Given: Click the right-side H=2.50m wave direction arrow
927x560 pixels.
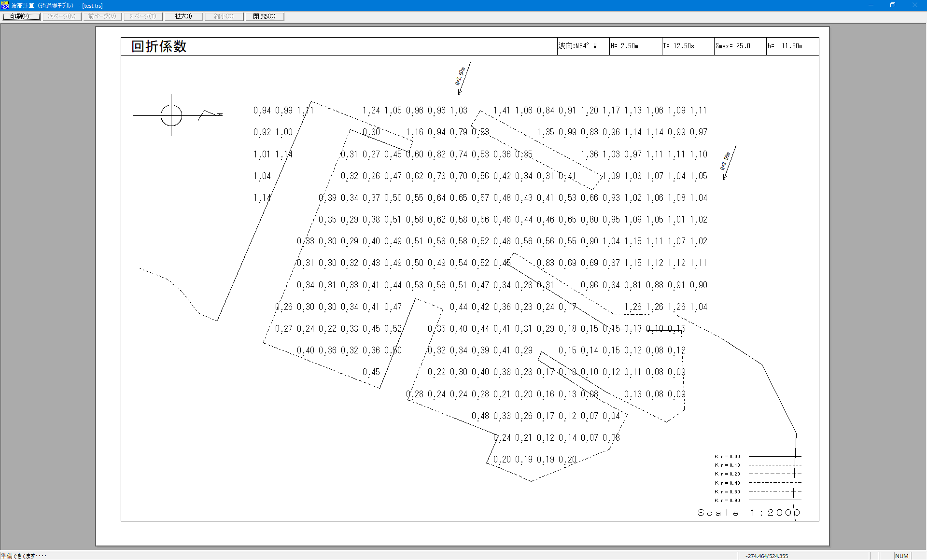Looking at the screenshot, I should [729, 163].
